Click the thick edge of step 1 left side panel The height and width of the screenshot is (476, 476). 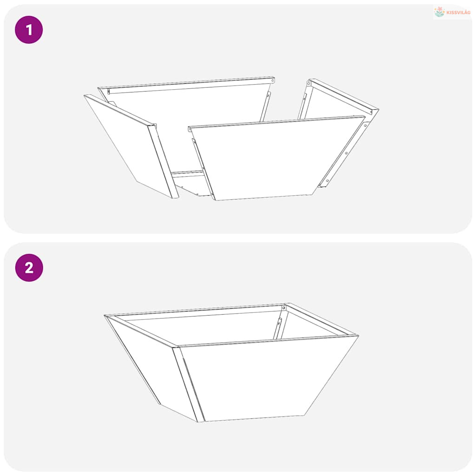click(163, 161)
